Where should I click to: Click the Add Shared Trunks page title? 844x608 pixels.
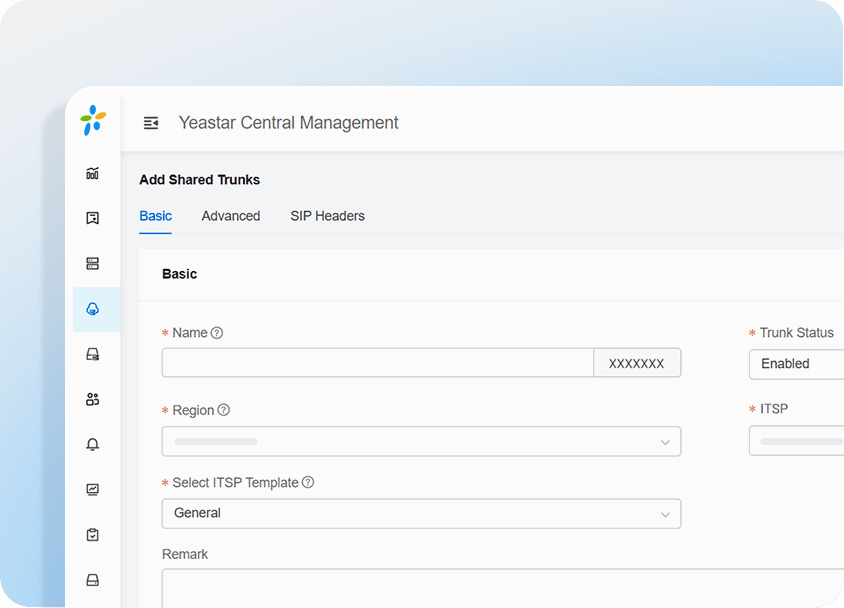[x=200, y=180]
